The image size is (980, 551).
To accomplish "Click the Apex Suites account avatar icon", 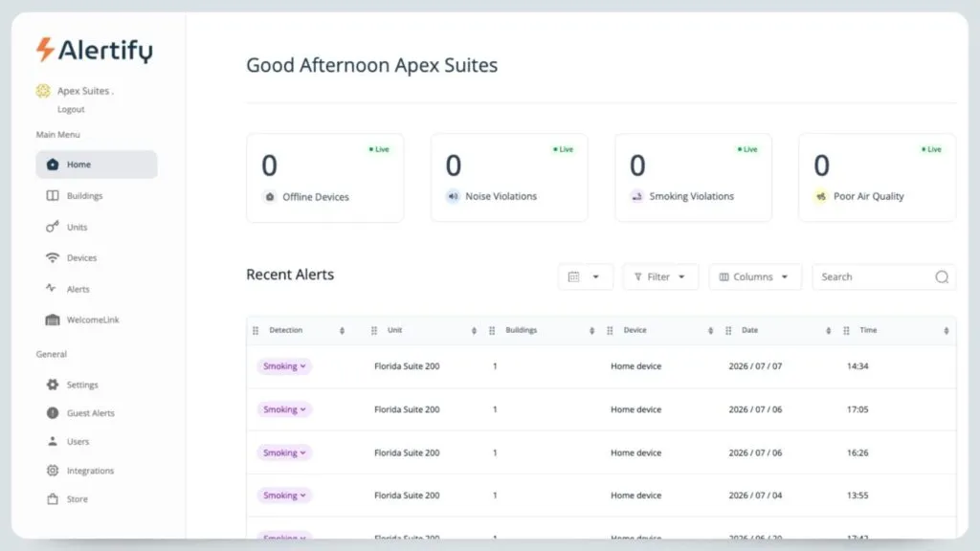I will pos(43,91).
